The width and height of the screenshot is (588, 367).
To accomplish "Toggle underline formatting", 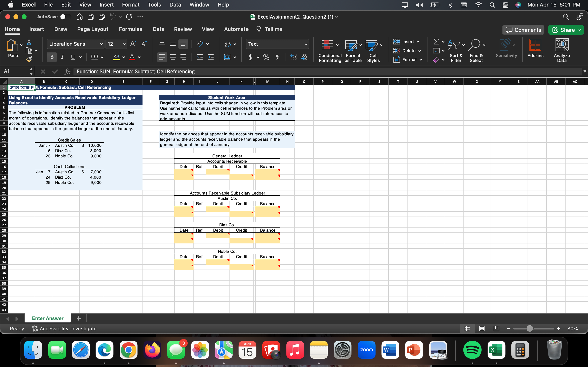I will 73,57.
